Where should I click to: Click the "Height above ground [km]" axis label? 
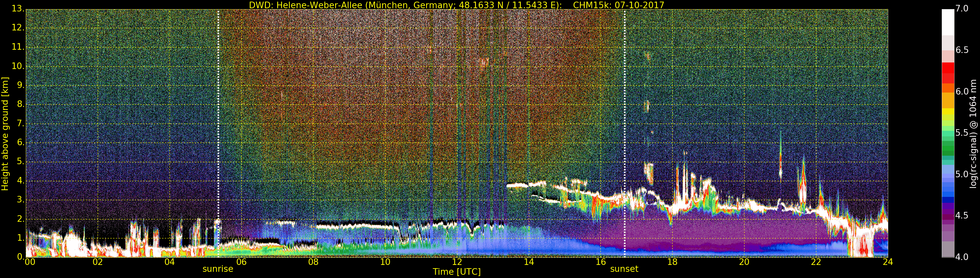coord(5,133)
